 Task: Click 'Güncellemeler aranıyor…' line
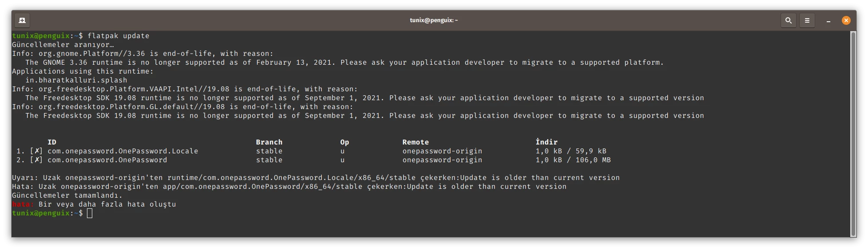63,45
